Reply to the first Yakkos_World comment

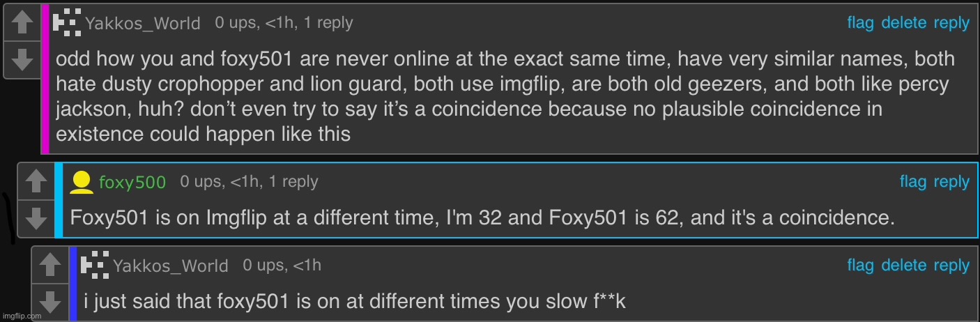[x=951, y=24]
